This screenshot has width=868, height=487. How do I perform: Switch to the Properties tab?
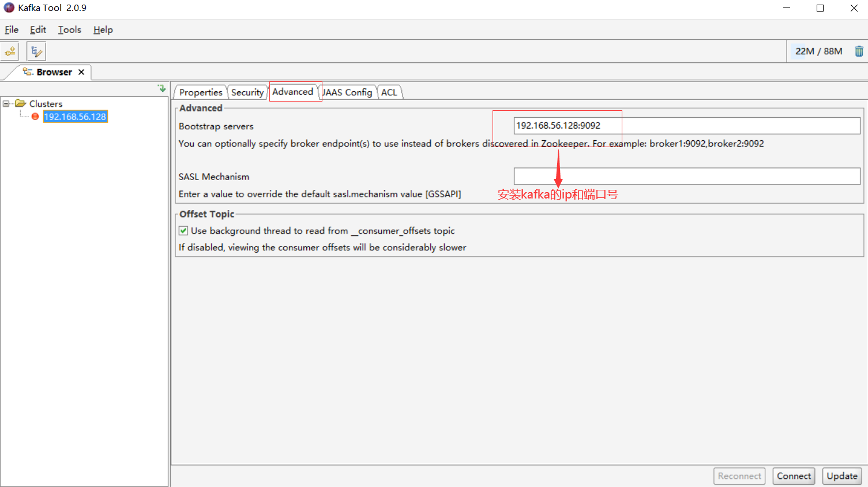(x=201, y=92)
